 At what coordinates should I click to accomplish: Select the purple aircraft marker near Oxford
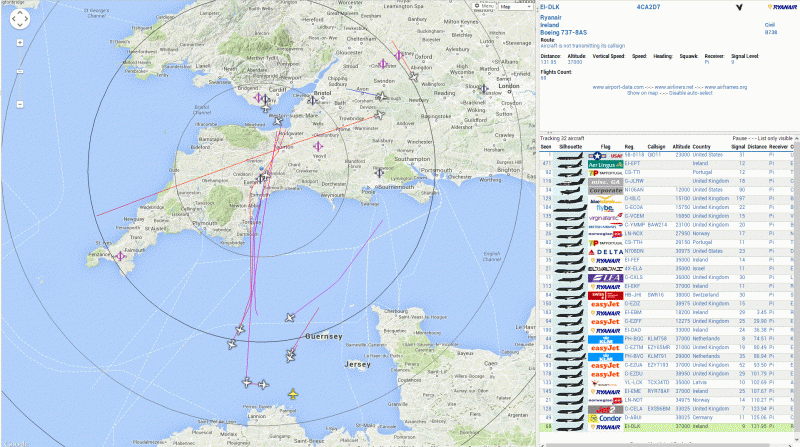tap(399, 55)
